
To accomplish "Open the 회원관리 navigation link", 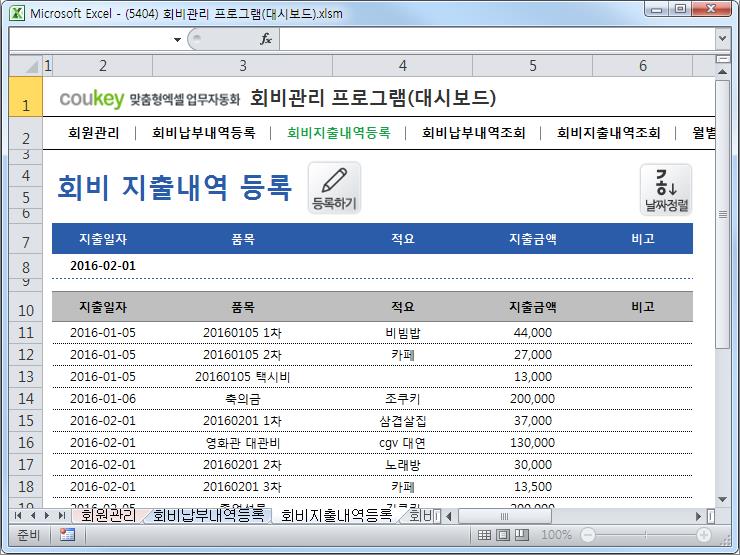I will pyautogui.click(x=93, y=133).
